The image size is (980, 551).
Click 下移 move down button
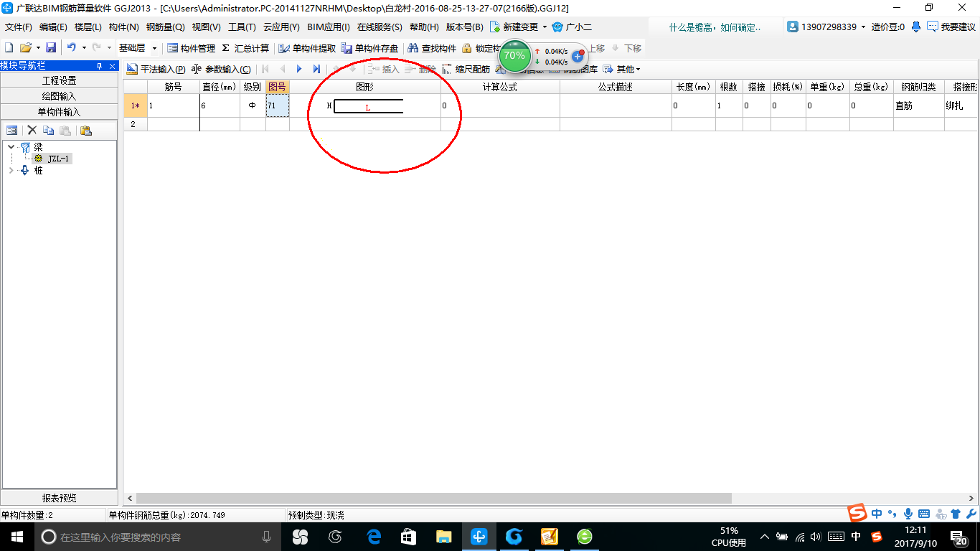[626, 48]
